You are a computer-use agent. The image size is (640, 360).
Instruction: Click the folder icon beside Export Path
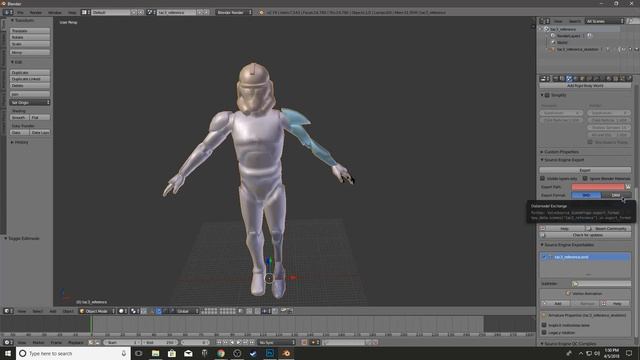coord(628,187)
